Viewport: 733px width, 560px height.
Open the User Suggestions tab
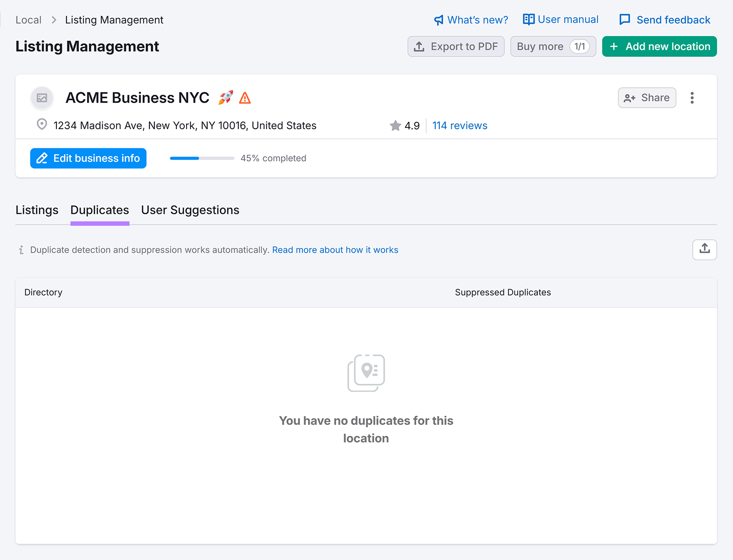click(x=190, y=210)
